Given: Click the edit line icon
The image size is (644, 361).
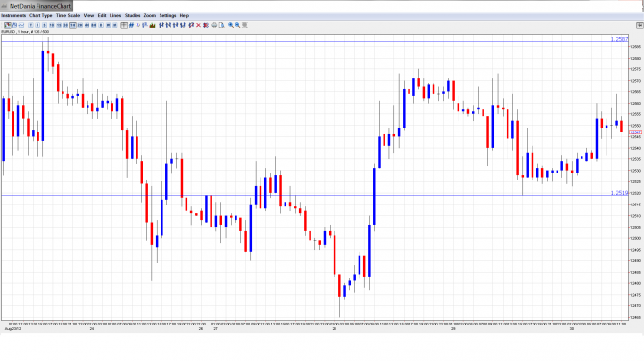Looking at the screenshot, I should [191, 25].
